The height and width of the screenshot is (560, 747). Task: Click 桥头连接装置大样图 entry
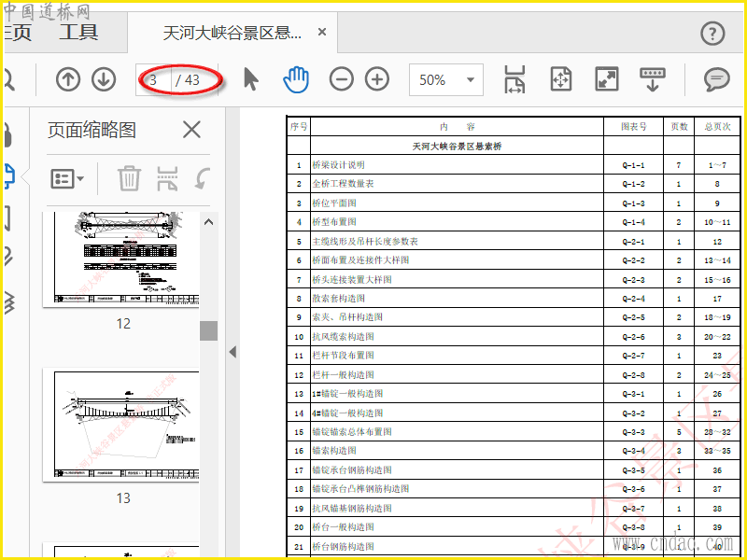[352, 279]
